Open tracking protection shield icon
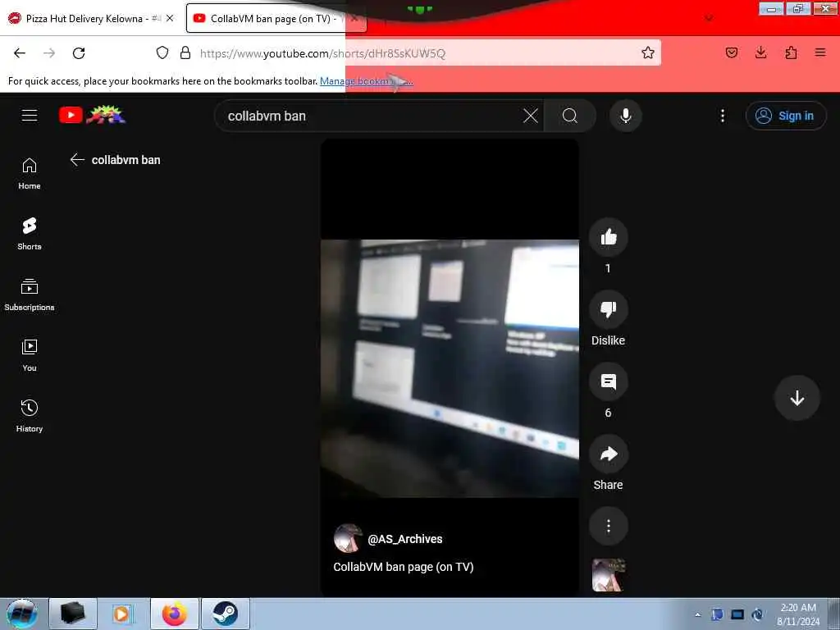This screenshot has width=840, height=630. 162,52
